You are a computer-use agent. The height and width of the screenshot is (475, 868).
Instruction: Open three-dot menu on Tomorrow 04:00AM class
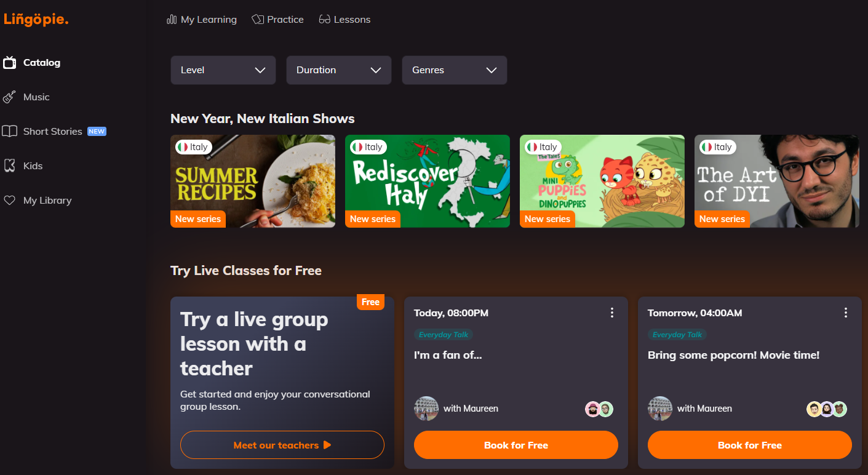point(845,313)
